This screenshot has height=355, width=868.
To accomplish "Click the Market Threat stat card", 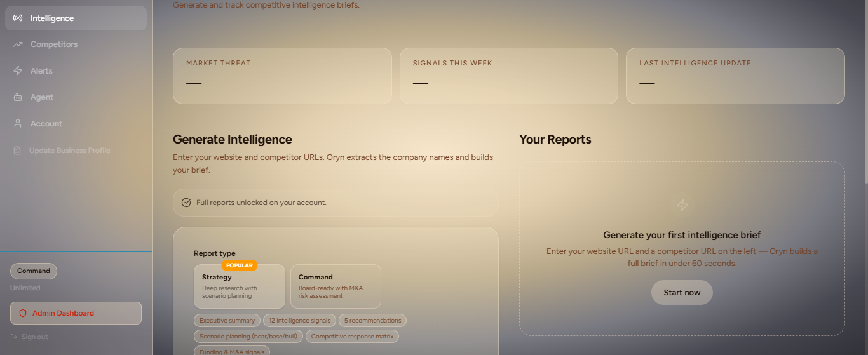I will (x=282, y=76).
